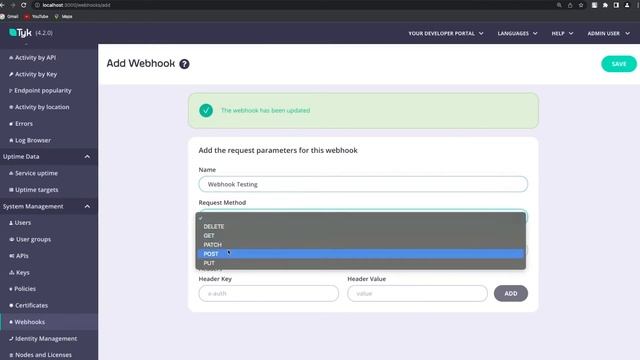
Task: Click the green success checkmark icon
Action: click(x=206, y=110)
